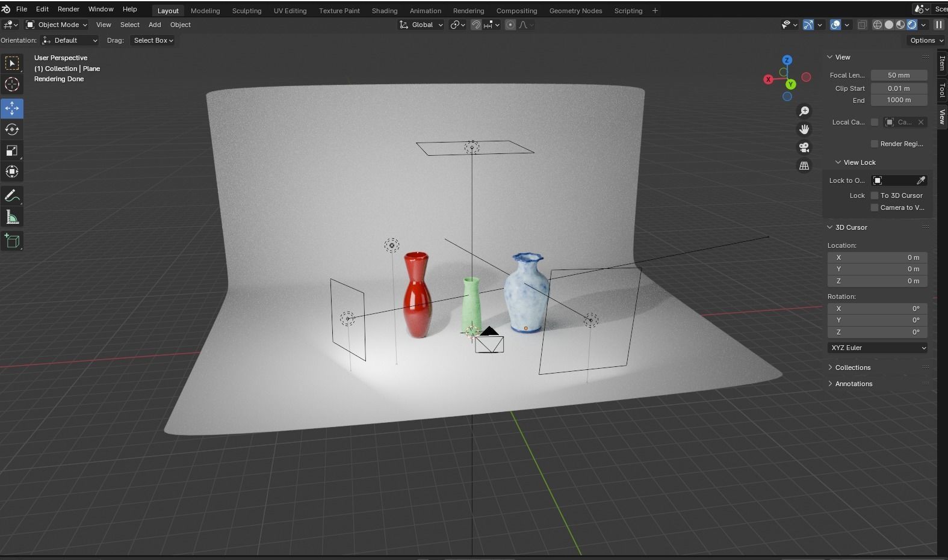The width and height of the screenshot is (948, 560).
Task: Open the editor type selector icon
Action: tap(10, 25)
